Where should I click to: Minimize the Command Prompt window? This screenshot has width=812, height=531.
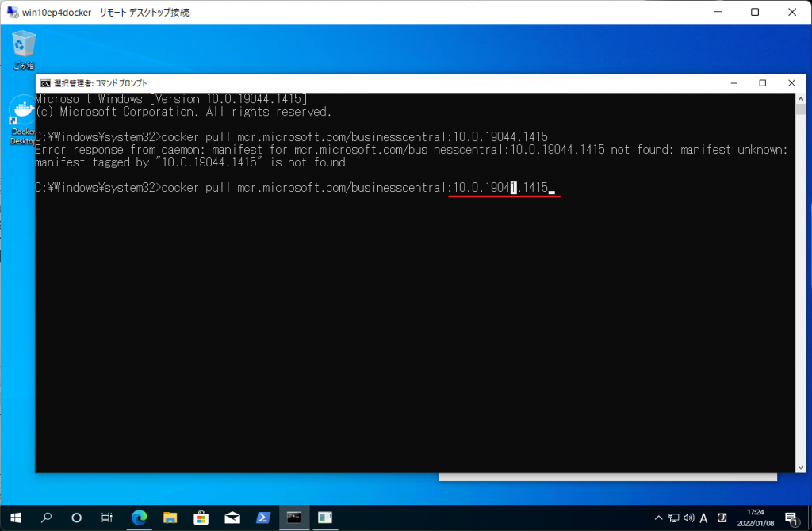(x=733, y=83)
